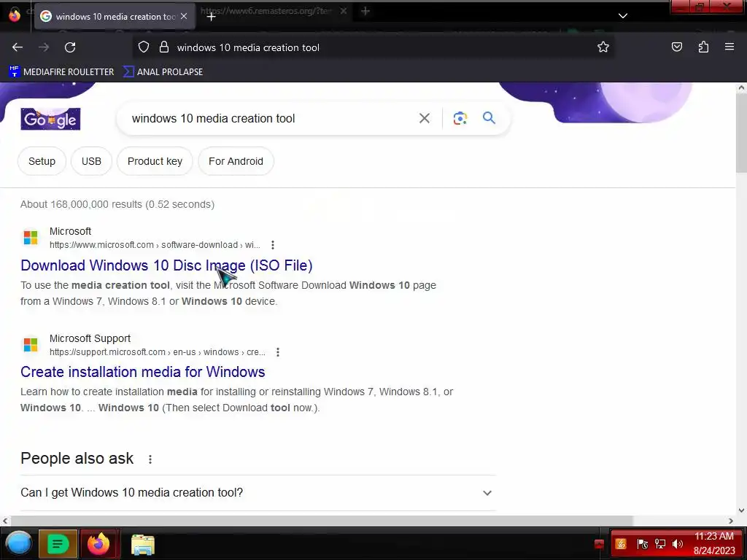List all tabs with the dropdown arrow
The height and width of the screenshot is (560, 747).
[x=623, y=16]
